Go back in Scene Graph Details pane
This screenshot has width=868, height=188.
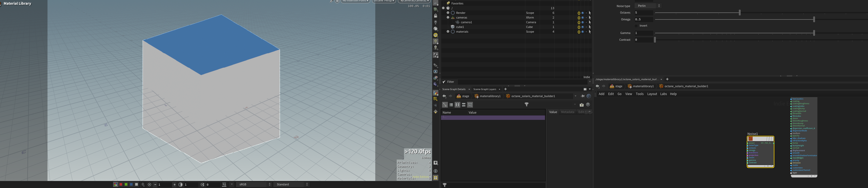click(444, 96)
